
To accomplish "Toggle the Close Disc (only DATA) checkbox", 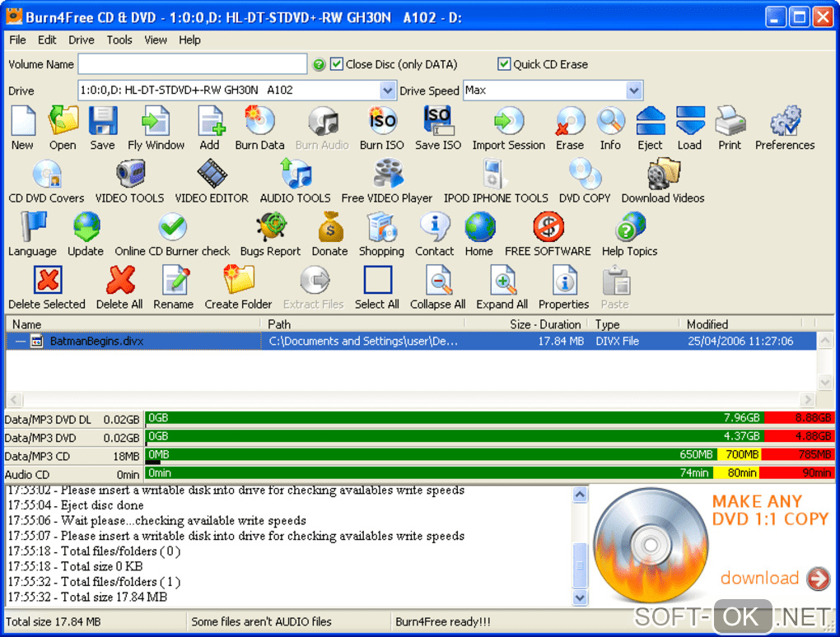I will click(336, 64).
